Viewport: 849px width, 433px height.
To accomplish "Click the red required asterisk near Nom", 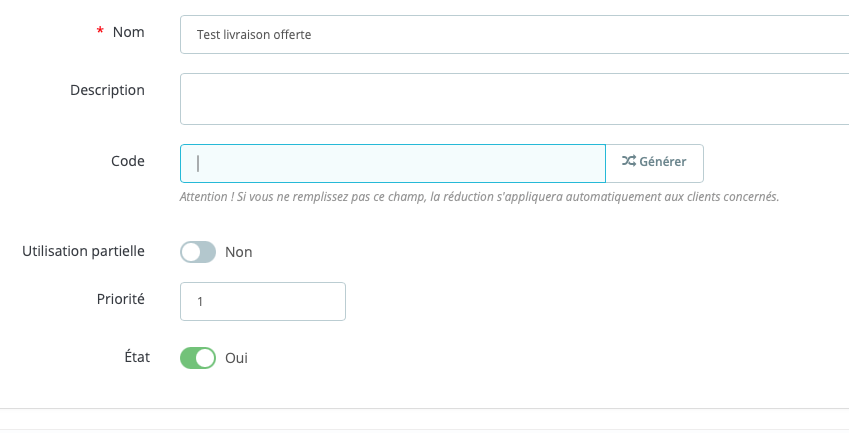I will coord(100,32).
